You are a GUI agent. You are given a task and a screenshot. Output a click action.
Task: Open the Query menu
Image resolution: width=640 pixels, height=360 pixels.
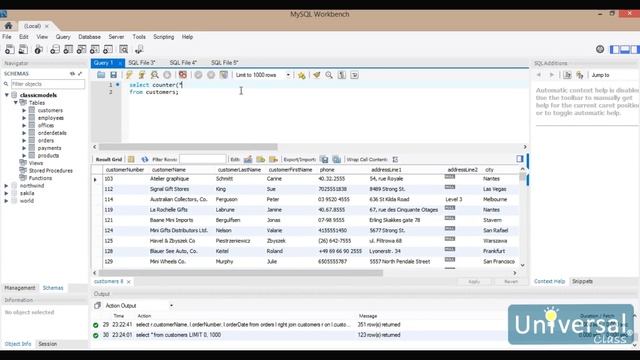pyautogui.click(x=63, y=37)
